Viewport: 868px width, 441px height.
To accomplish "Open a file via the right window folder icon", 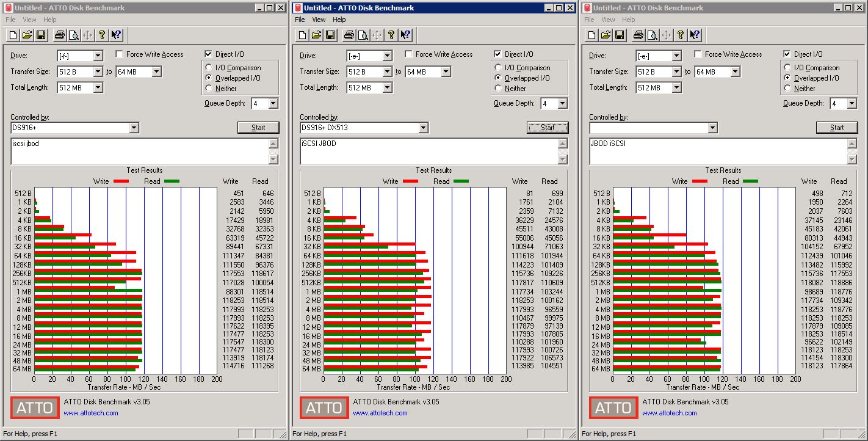I will pyautogui.click(x=606, y=35).
